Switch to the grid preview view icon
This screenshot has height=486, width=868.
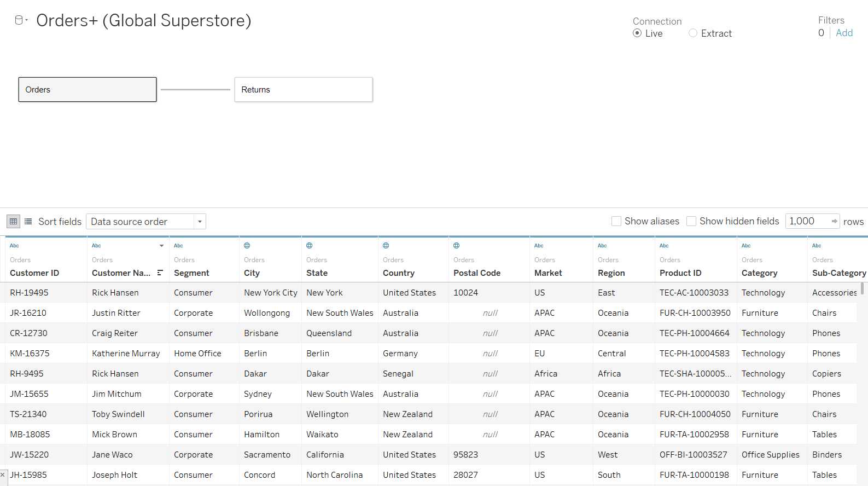tap(14, 222)
